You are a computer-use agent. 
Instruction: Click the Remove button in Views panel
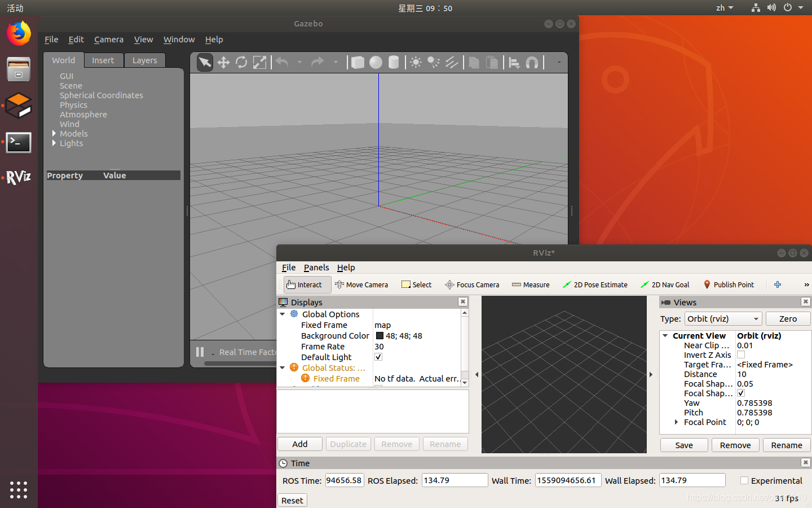click(735, 445)
